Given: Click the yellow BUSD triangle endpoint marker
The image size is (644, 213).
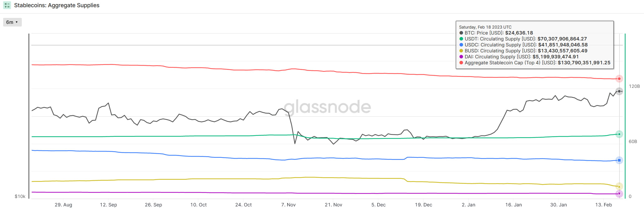Looking at the screenshot, I should 619,186.
